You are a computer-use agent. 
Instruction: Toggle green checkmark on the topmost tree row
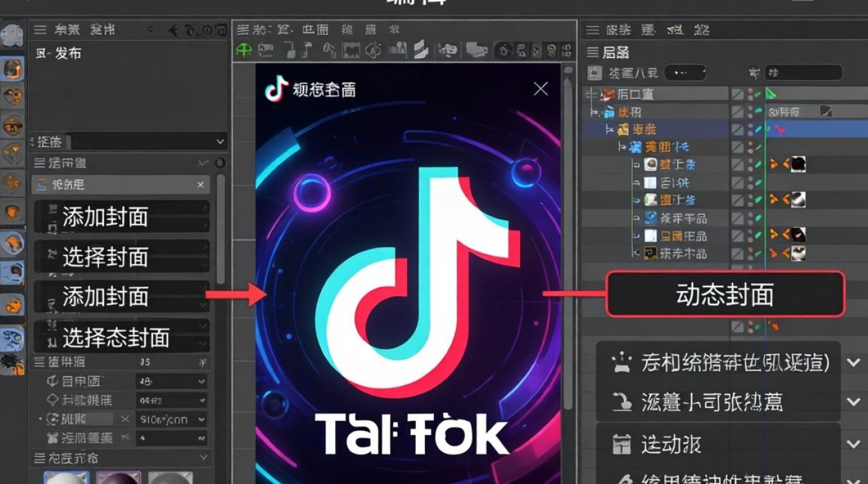(x=757, y=94)
